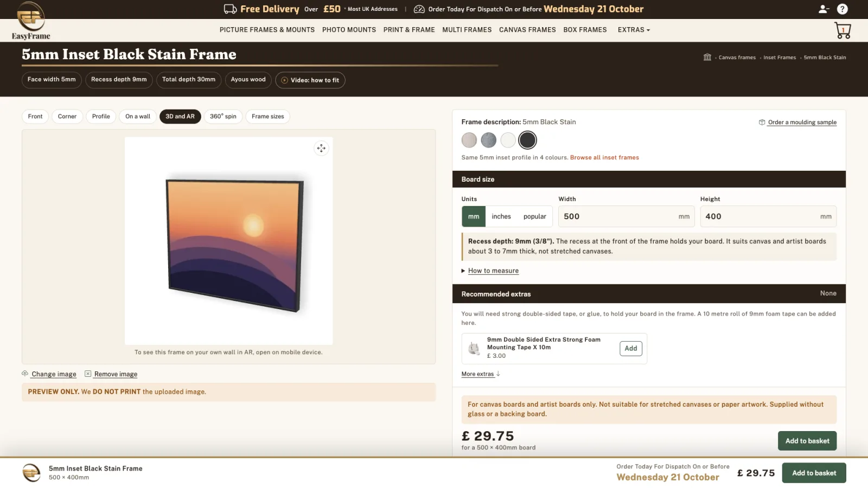Open Canvas Frames section
This screenshot has height=488, width=868.
pyautogui.click(x=527, y=30)
